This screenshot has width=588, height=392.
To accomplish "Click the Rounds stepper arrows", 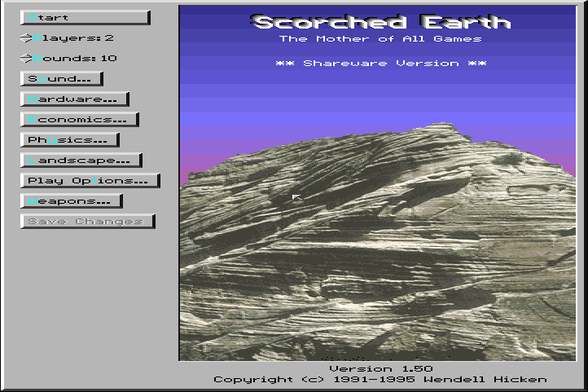I will pyautogui.click(x=26, y=58).
